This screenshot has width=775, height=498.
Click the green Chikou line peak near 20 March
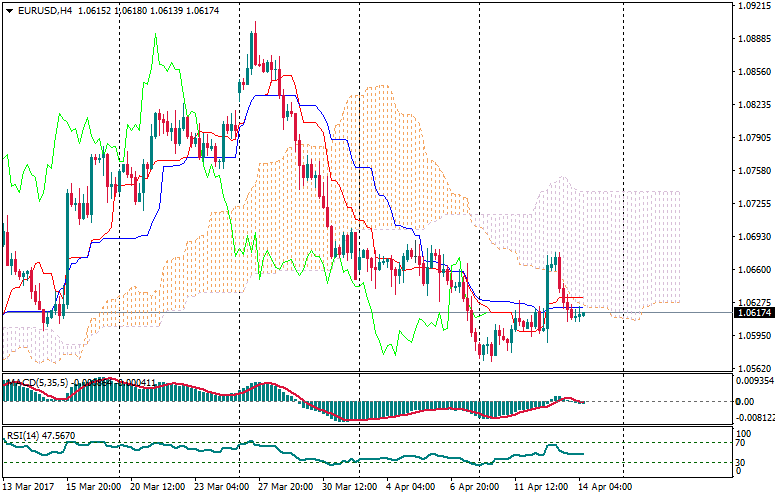point(155,37)
